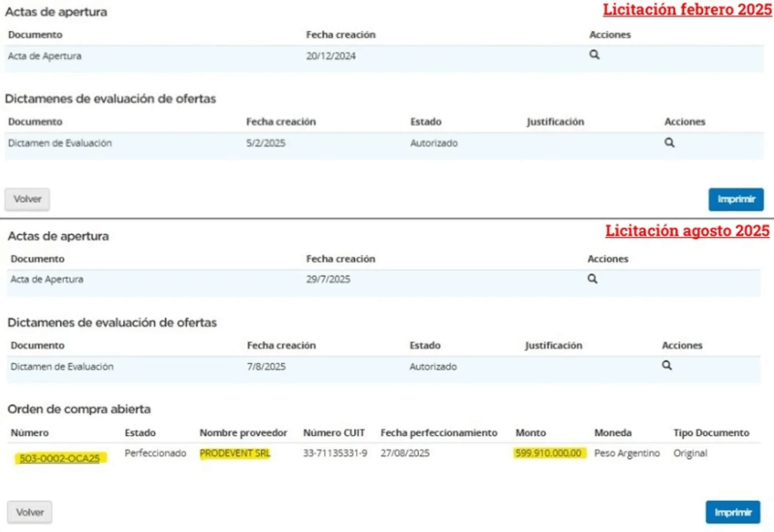Select the CUIT number 33-71135331-9
The width and height of the screenshot is (774, 532).
tap(336, 453)
